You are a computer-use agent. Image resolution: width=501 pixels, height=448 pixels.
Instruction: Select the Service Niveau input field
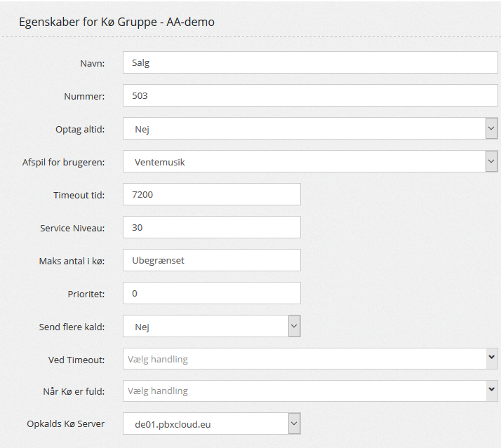coord(211,227)
